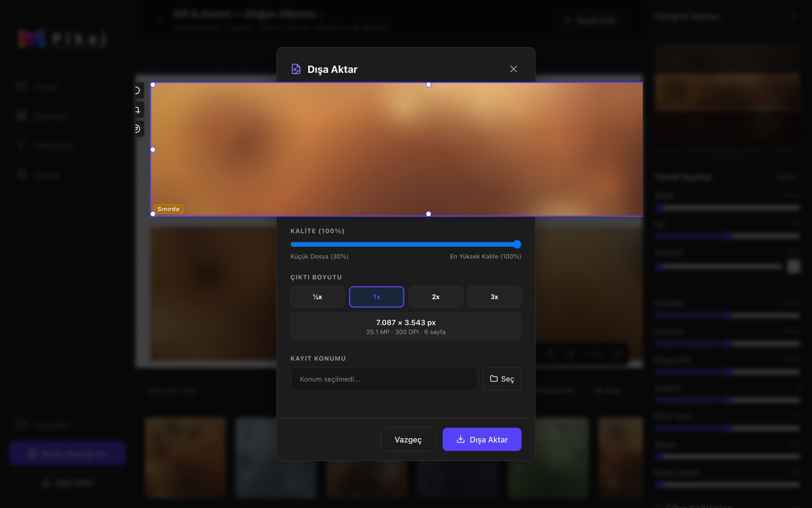Choose the 1x output size
Screen dimensions: 812x508
pos(377,297)
